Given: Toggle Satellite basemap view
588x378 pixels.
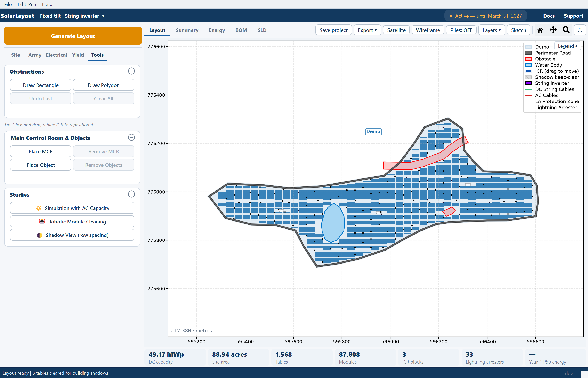Looking at the screenshot, I should click(396, 30).
